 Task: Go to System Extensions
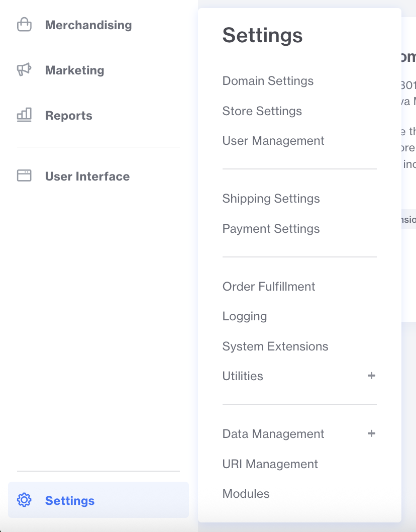click(x=275, y=346)
